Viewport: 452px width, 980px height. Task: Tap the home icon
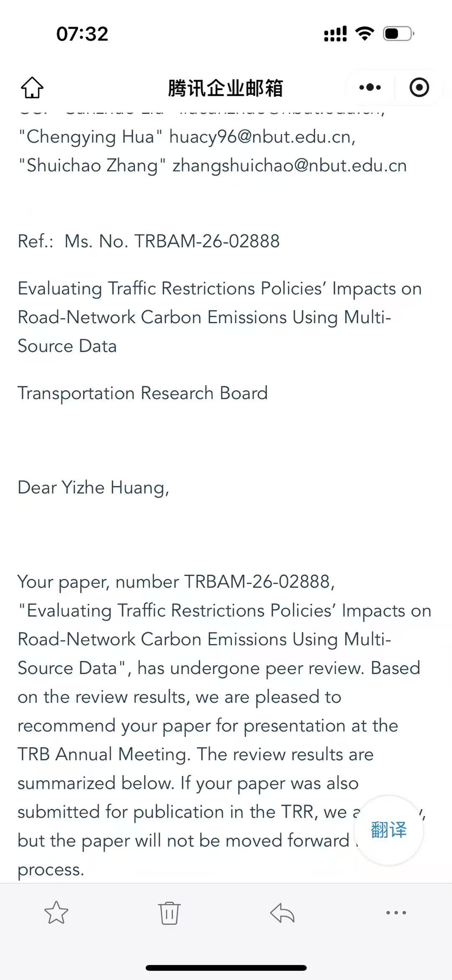[32, 87]
